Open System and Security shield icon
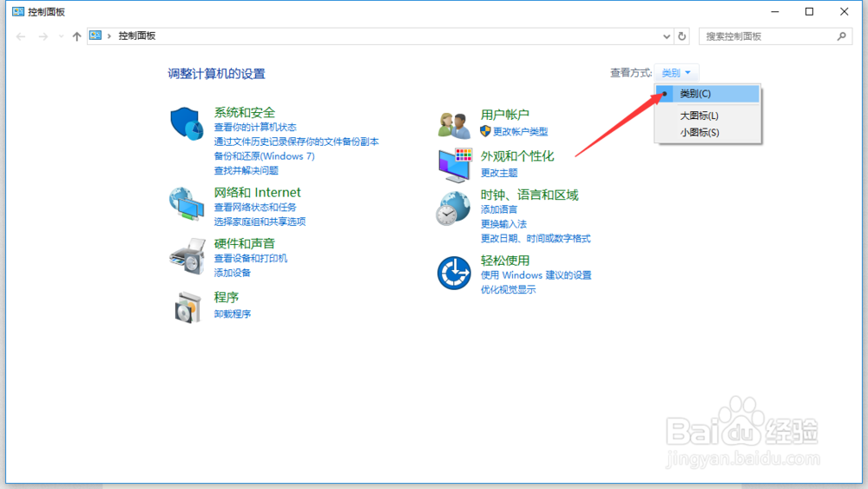 tap(187, 123)
